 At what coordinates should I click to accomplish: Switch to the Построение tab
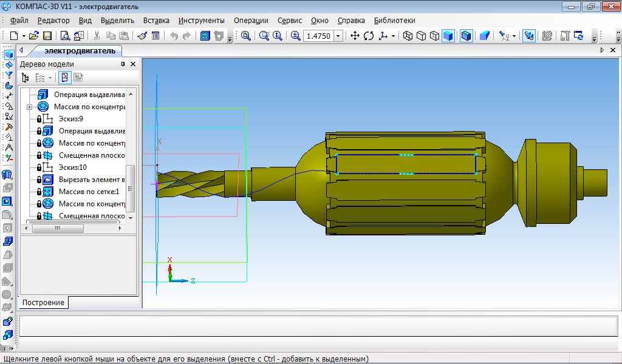44,302
